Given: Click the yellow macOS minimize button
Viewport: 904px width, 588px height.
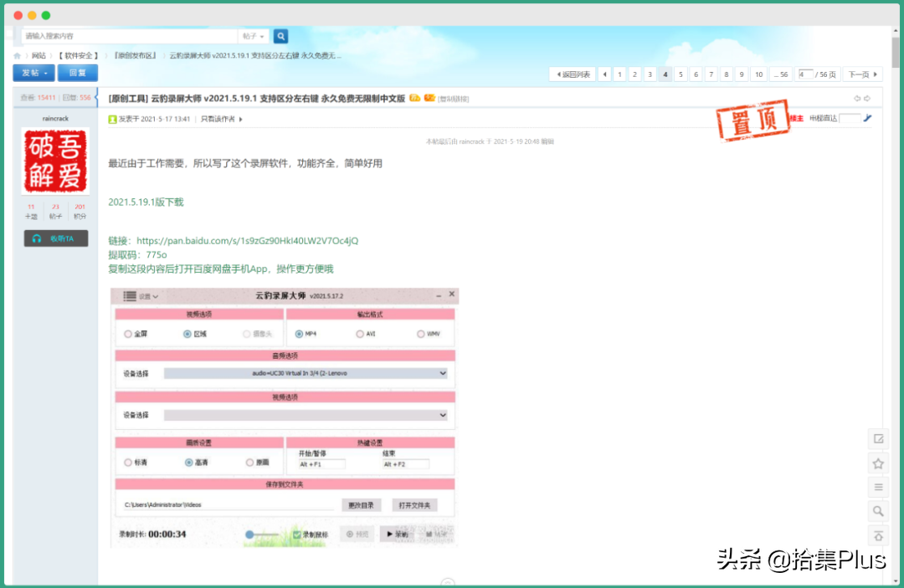Looking at the screenshot, I should [x=32, y=16].
